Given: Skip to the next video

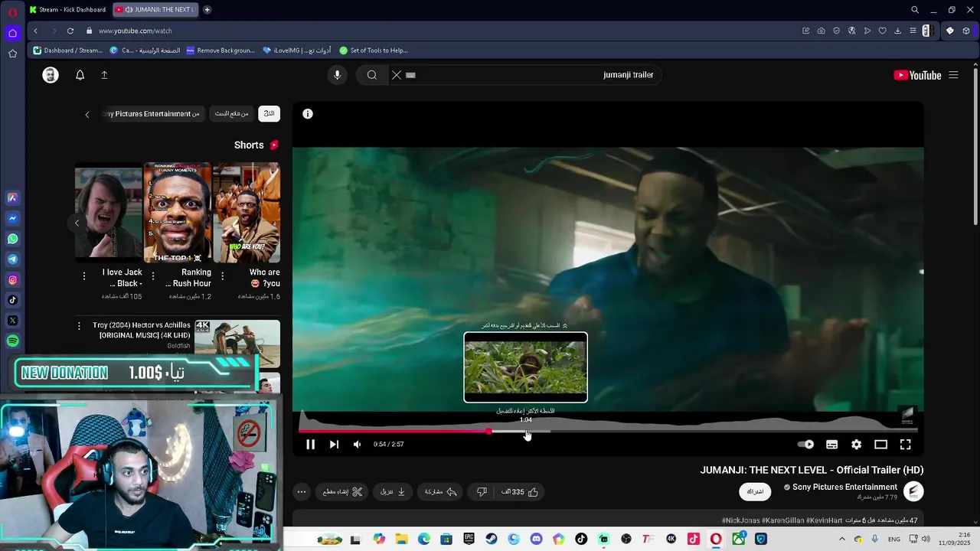Looking at the screenshot, I should tap(334, 445).
